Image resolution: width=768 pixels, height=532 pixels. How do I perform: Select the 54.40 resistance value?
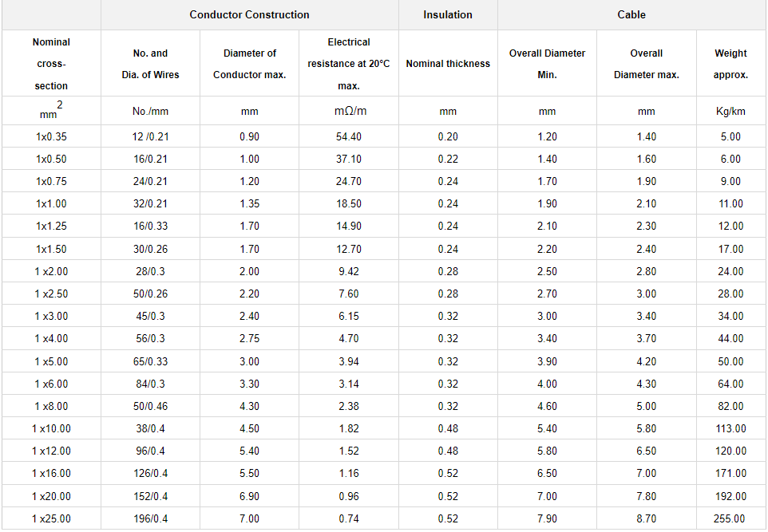[349, 136]
